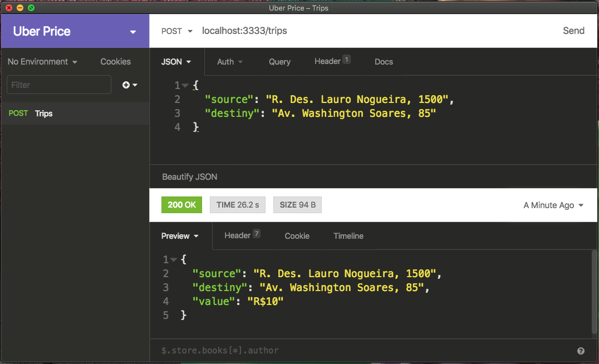599x364 pixels.
Task: Switch to the response Cookie tab
Action: pyautogui.click(x=297, y=236)
